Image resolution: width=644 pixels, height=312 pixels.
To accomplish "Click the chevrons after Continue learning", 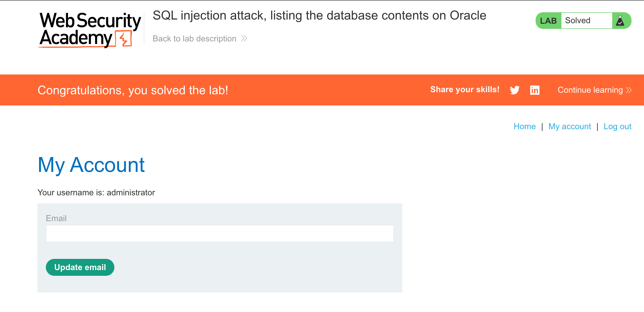I will pos(629,90).
